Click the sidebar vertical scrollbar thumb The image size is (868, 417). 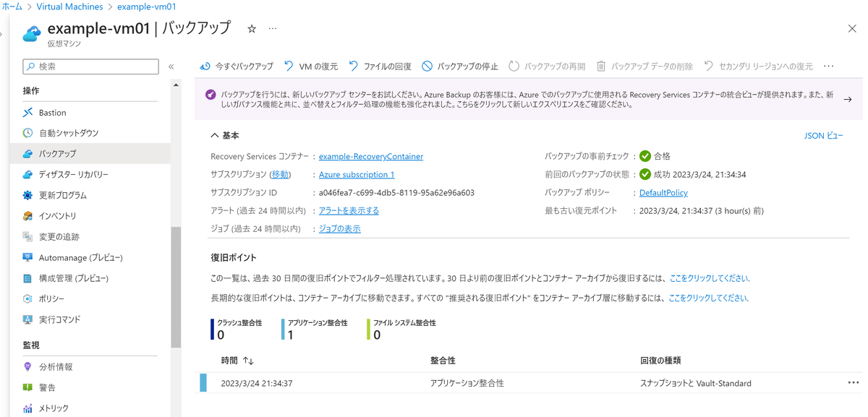[176, 288]
